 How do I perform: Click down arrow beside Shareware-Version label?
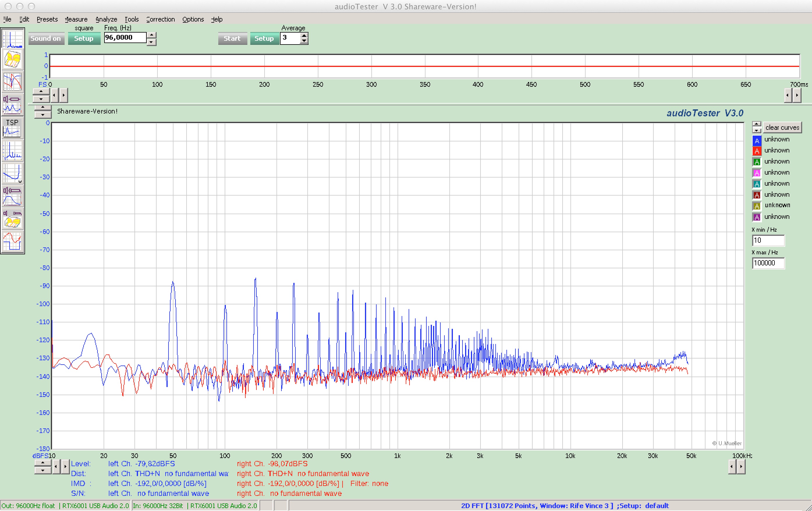point(43,115)
